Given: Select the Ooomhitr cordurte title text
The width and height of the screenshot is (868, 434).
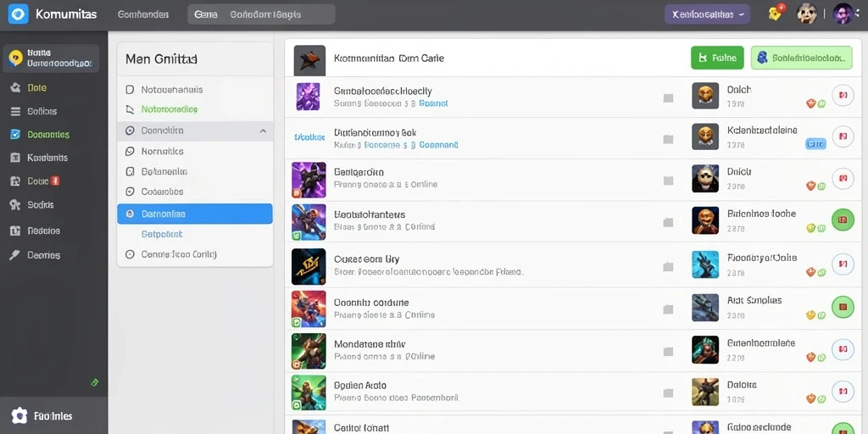Looking at the screenshot, I should pos(371,303).
